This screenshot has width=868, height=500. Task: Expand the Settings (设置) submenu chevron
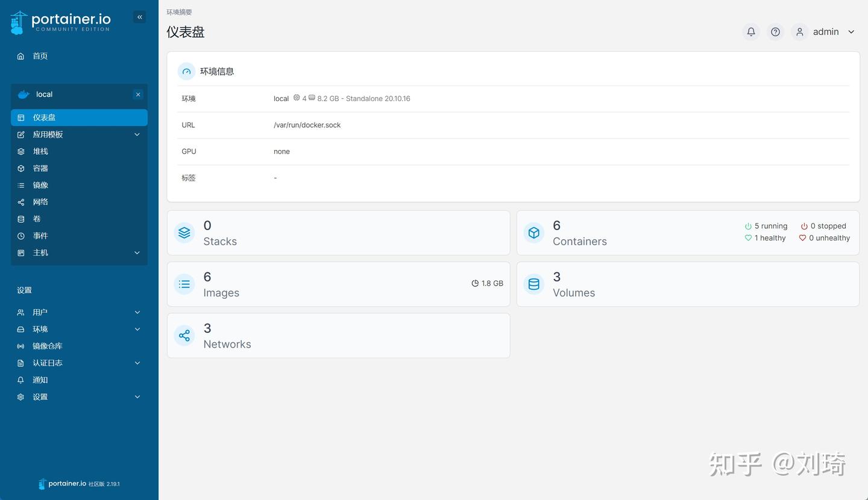click(x=137, y=397)
